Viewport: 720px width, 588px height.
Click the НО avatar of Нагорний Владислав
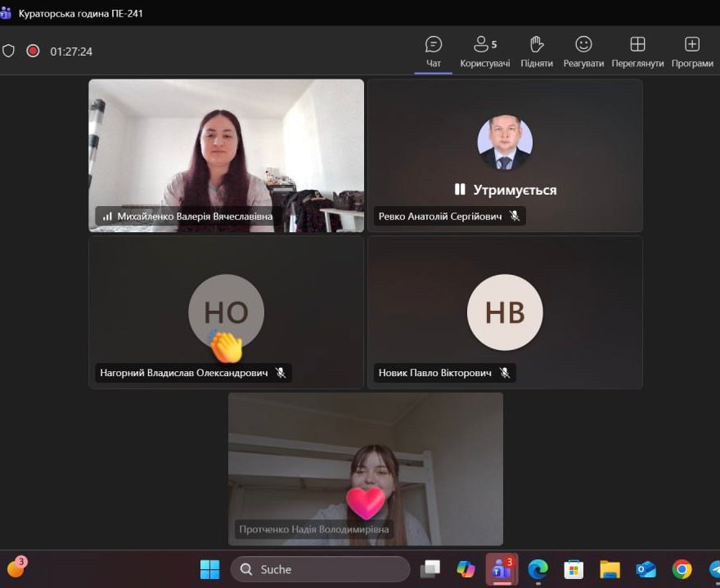pos(226,312)
